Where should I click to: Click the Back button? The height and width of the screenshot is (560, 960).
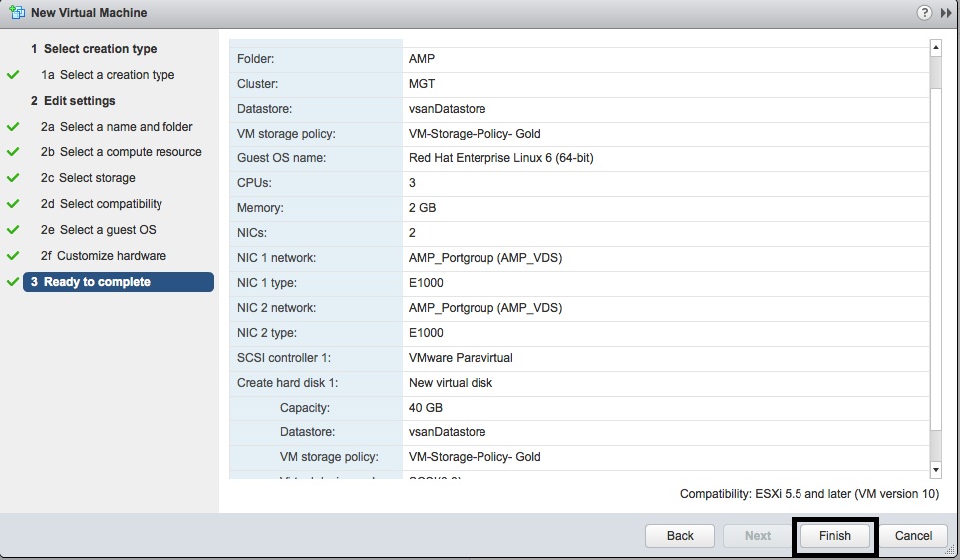(x=680, y=535)
